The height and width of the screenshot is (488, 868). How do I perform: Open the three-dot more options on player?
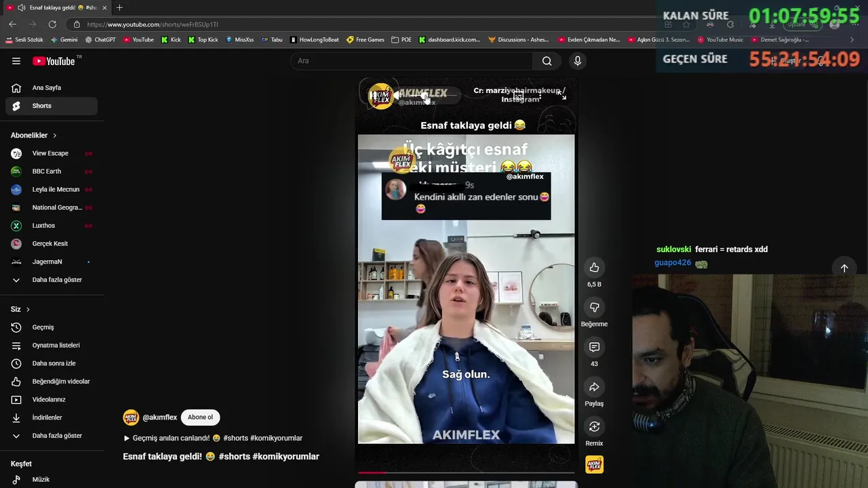(x=540, y=96)
